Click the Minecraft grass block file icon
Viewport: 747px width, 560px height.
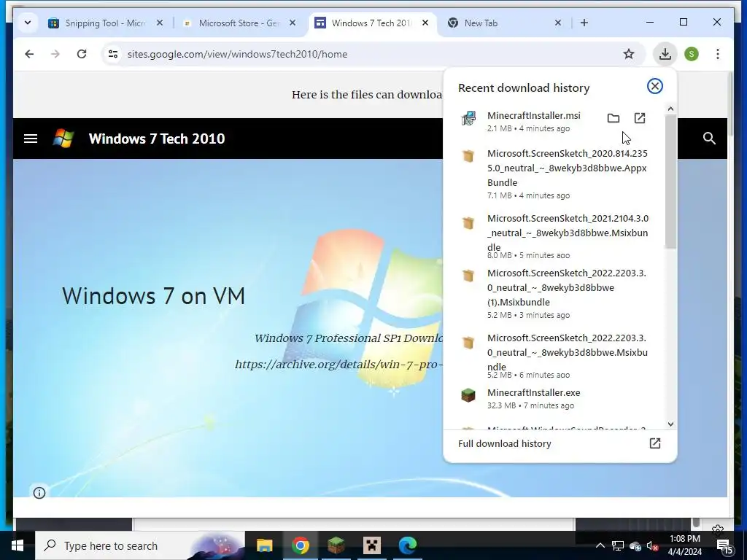[x=468, y=395]
